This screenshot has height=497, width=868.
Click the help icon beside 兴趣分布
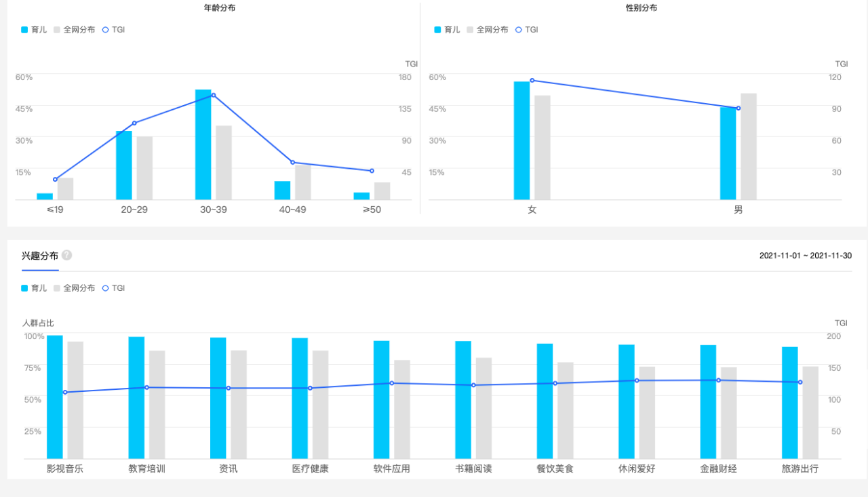click(x=66, y=256)
